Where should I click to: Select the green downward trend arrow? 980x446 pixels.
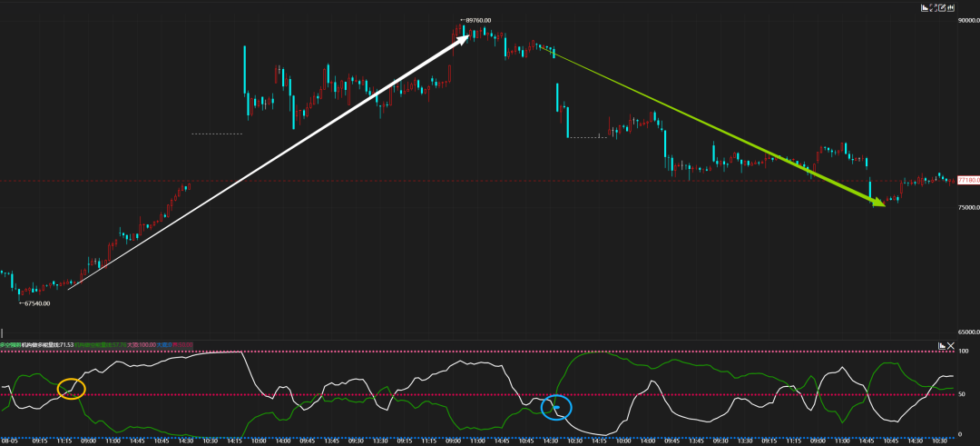pos(717,127)
